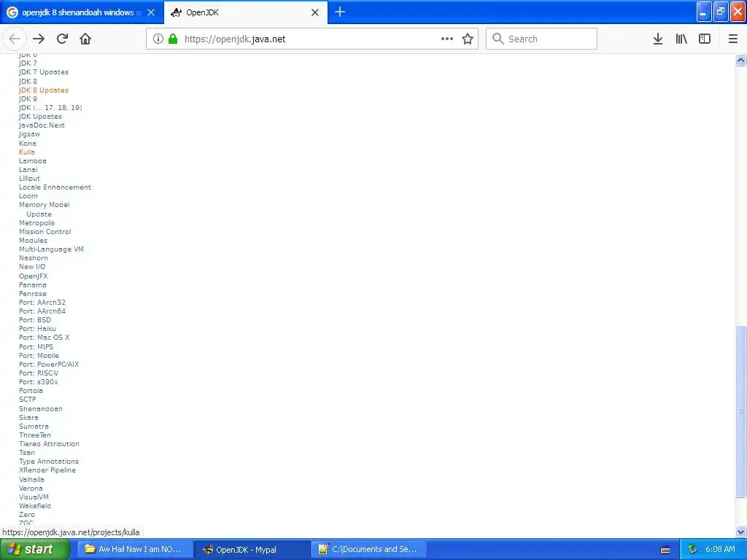The height and width of the screenshot is (560, 747).
Task: Open the hamburger application menu
Action: point(733,39)
